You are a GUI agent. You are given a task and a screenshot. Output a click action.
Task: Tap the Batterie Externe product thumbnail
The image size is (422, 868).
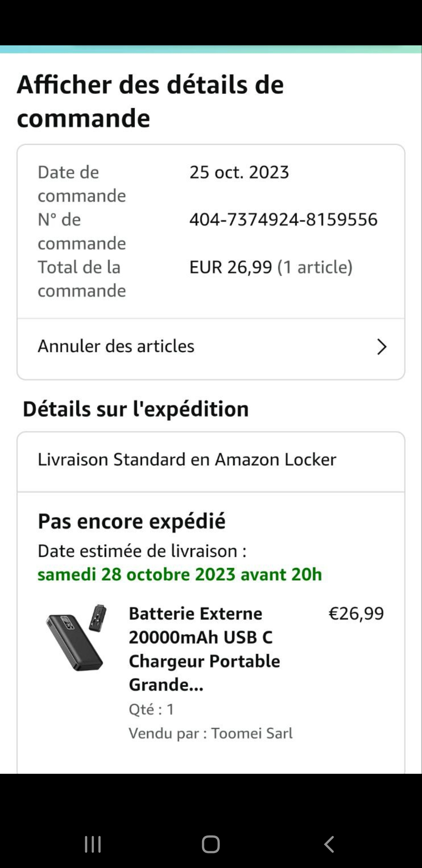[x=76, y=638]
